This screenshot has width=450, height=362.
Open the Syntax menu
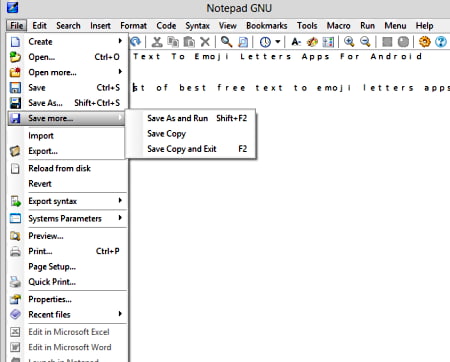tap(197, 25)
